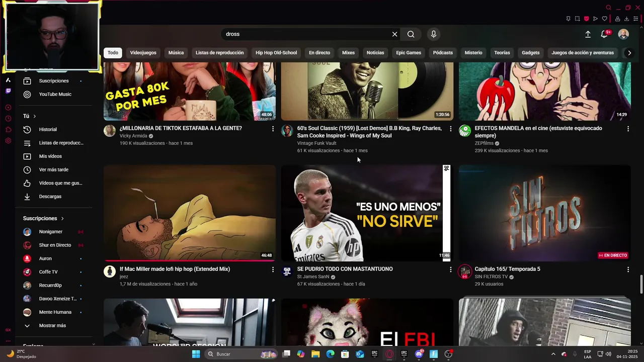Play the Mac Miller lofi hip hop thumbnail
This screenshot has height=362, width=644.
click(x=190, y=213)
